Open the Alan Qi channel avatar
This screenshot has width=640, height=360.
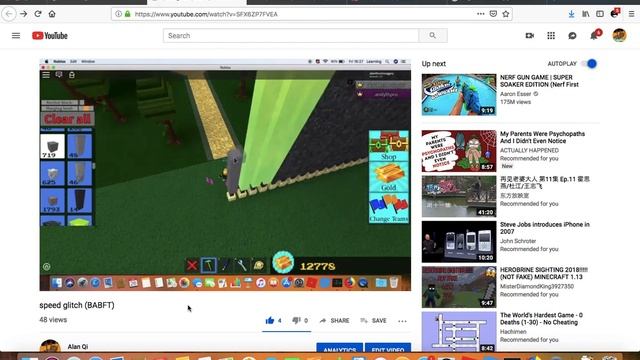click(x=50, y=347)
